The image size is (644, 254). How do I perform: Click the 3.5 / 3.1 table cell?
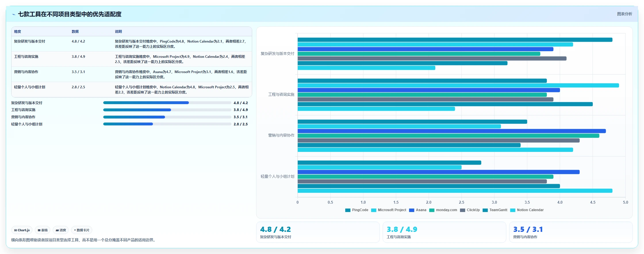pyautogui.click(x=78, y=72)
